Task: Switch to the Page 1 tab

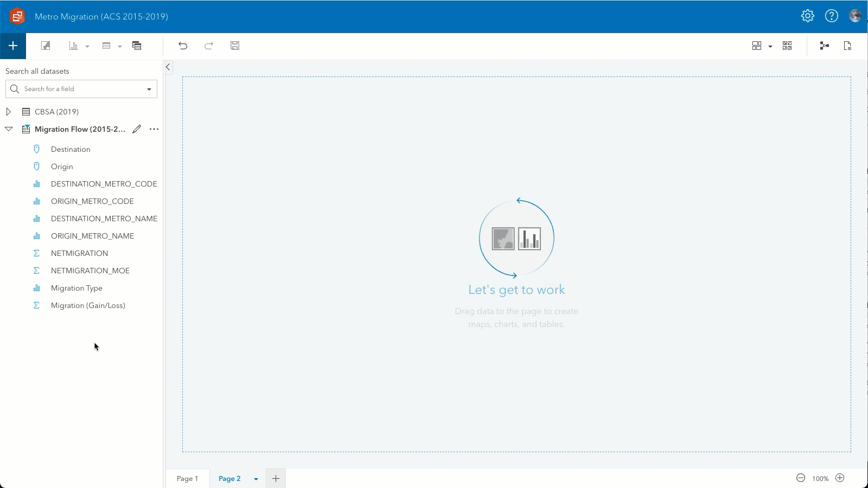Action: coord(187,478)
